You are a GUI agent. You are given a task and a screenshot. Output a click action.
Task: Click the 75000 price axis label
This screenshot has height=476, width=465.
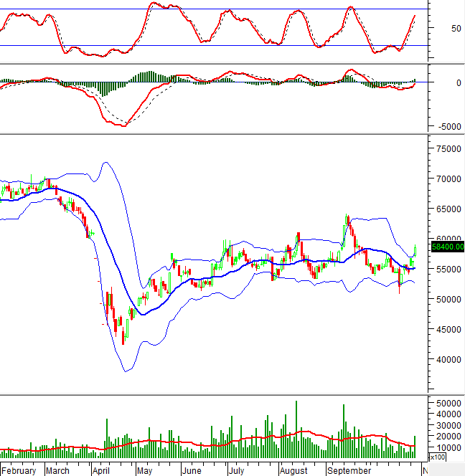tap(449, 149)
